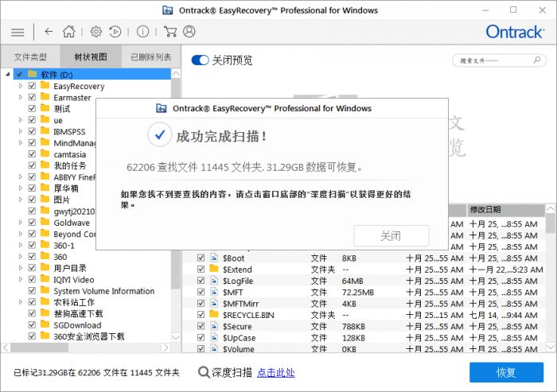Uncheck the $RECYCLE.BIN checkbox

tap(201, 315)
